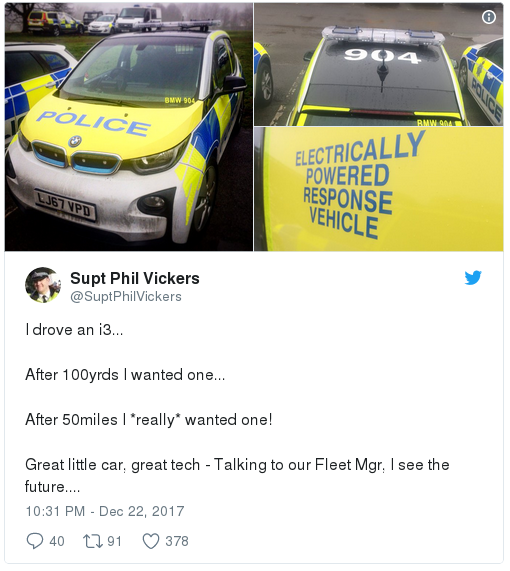
Task: Click the 'Great little car, great tech' sentence
Action: coord(113,465)
